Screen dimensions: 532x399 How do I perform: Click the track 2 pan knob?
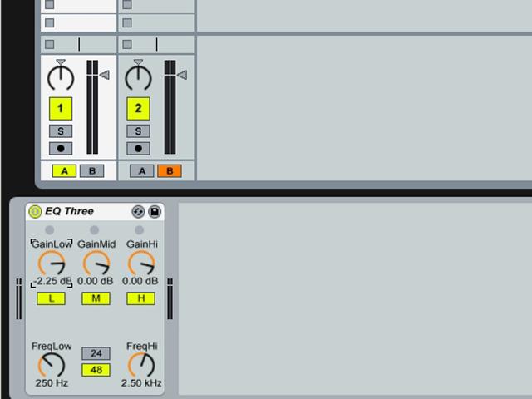[138, 77]
